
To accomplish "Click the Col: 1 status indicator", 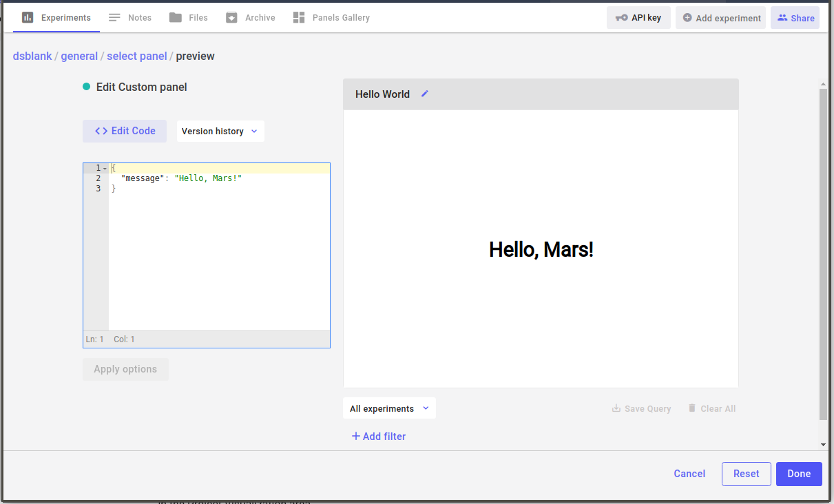I will pyautogui.click(x=124, y=339).
